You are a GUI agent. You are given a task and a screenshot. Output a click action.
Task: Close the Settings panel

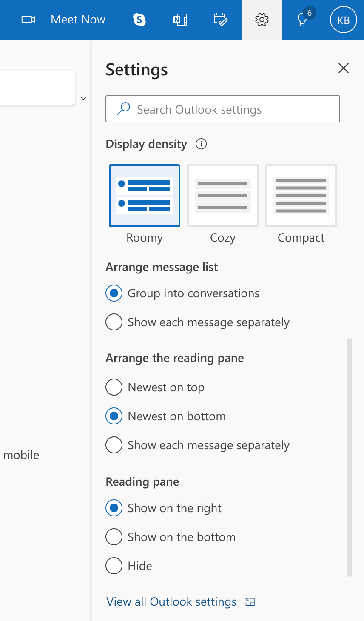tap(343, 68)
